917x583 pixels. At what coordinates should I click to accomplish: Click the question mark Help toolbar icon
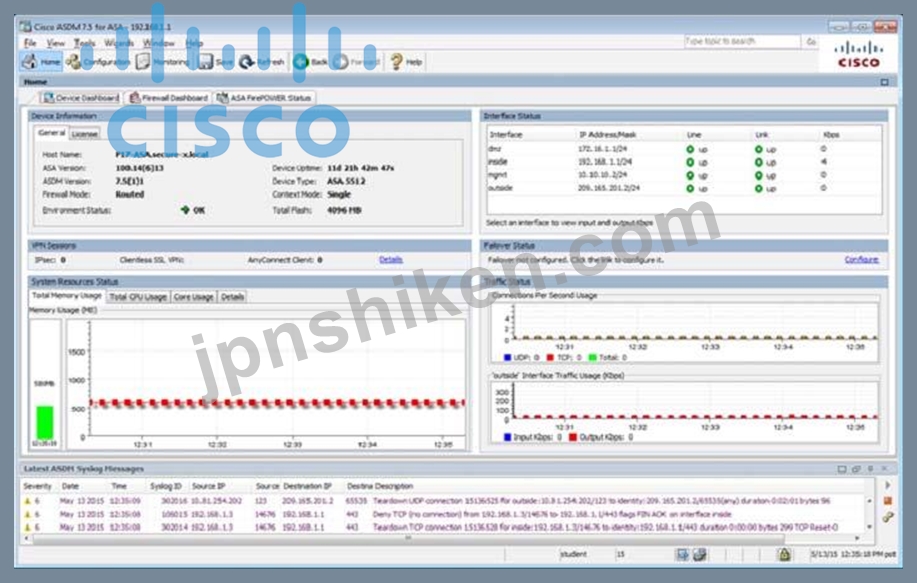pos(396,61)
